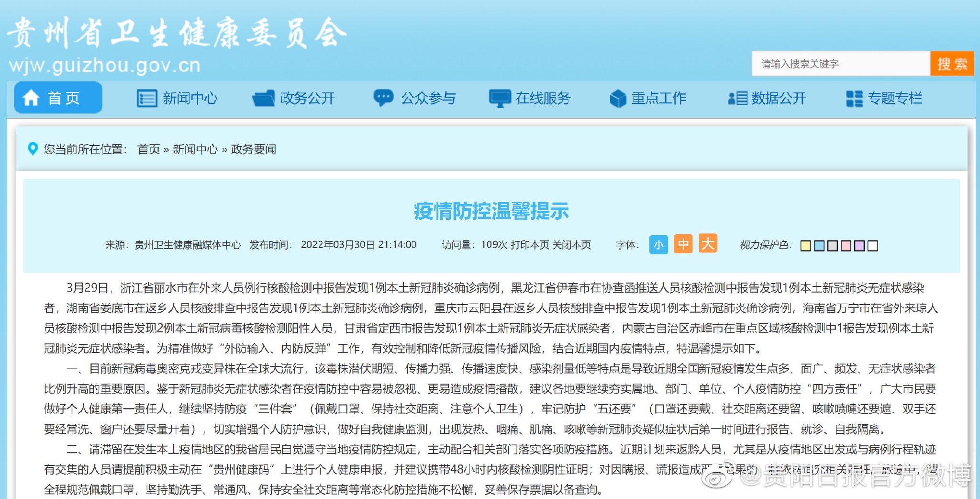The width and height of the screenshot is (980, 499).
Task: Select the yellow eye-protection color swatch
Action: 806,246
